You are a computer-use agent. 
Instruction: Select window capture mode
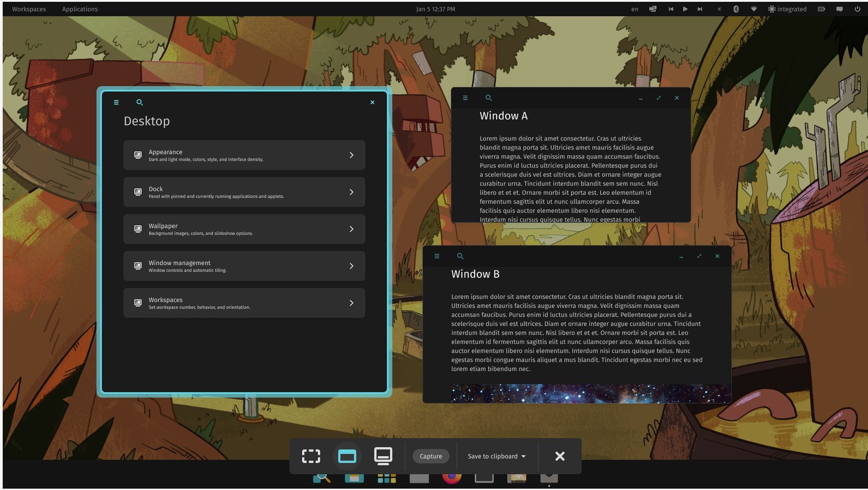click(x=347, y=456)
